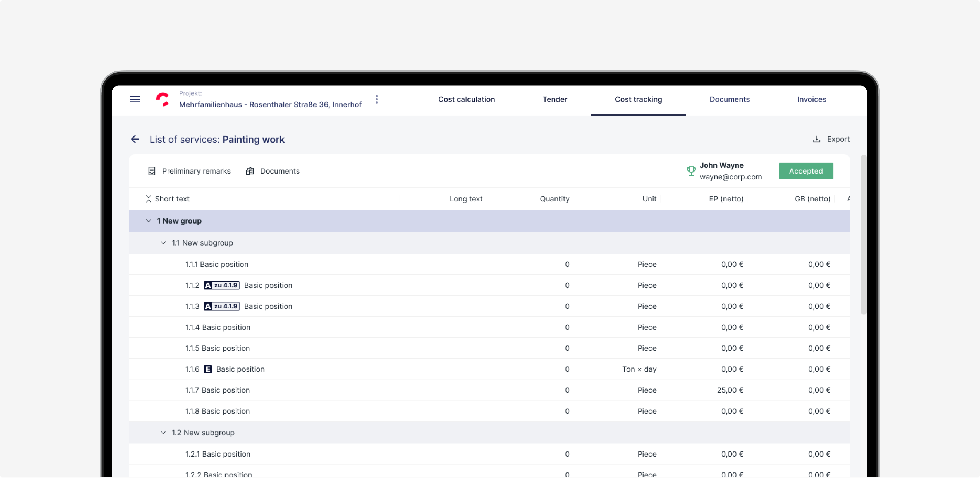Click the GB value 0,00 € in row 1.1.8
The height and width of the screenshot is (478, 980).
coord(819,411)
